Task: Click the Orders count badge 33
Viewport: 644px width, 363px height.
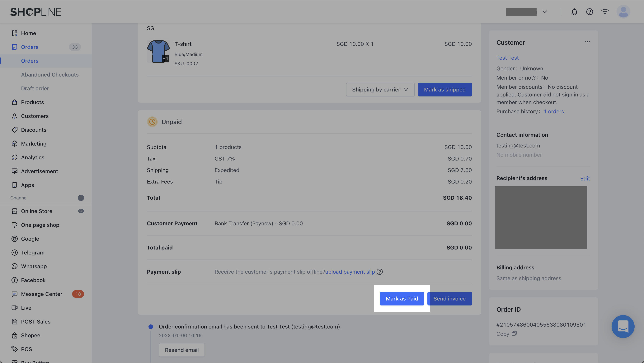Action: click(75, 47)
